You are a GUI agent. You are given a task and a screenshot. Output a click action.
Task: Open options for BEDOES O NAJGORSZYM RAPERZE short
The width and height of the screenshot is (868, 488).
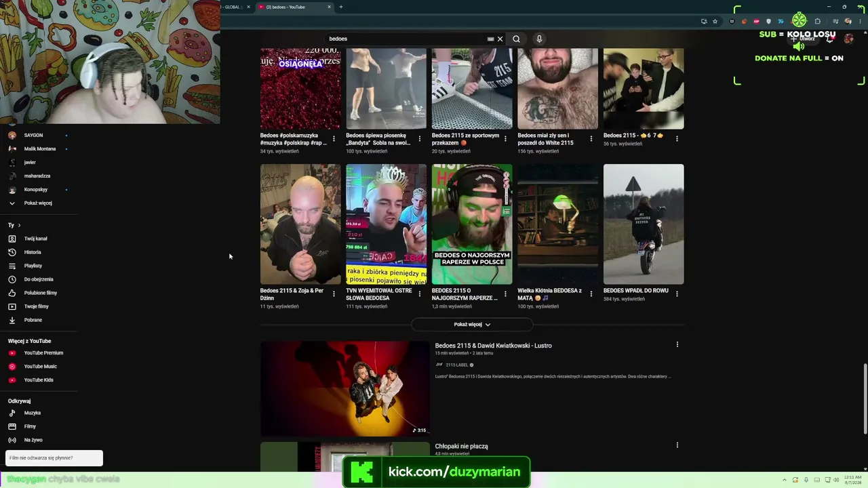(505, 293)
